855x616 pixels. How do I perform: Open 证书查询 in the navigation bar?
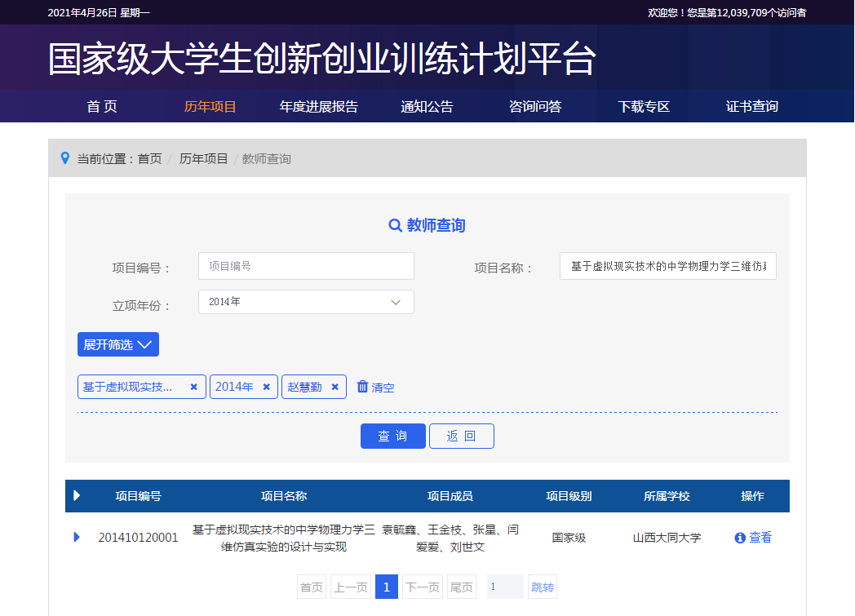[x=751, y=107]
